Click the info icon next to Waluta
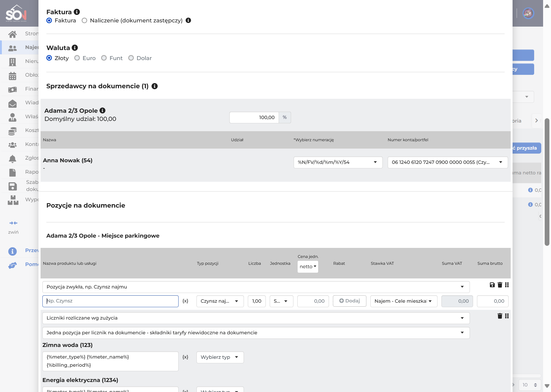 point(75,48)
